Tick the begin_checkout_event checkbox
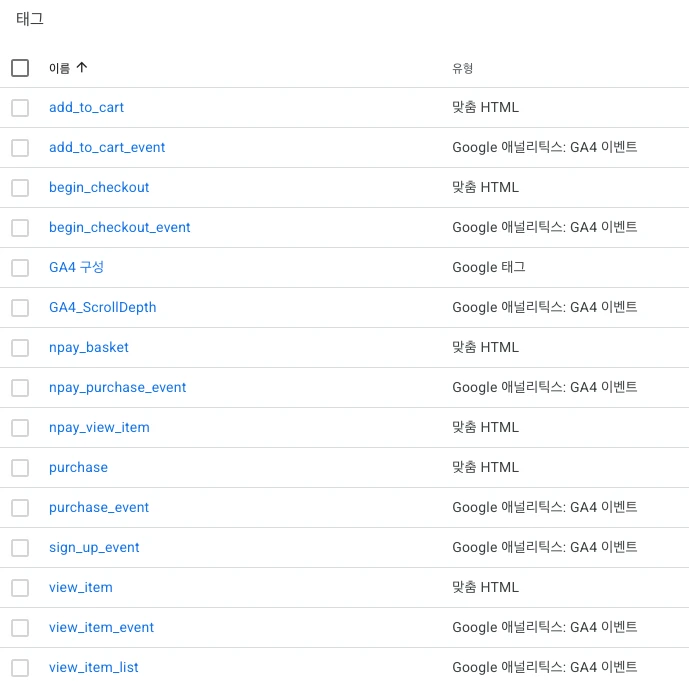 (x=20, y=228)
